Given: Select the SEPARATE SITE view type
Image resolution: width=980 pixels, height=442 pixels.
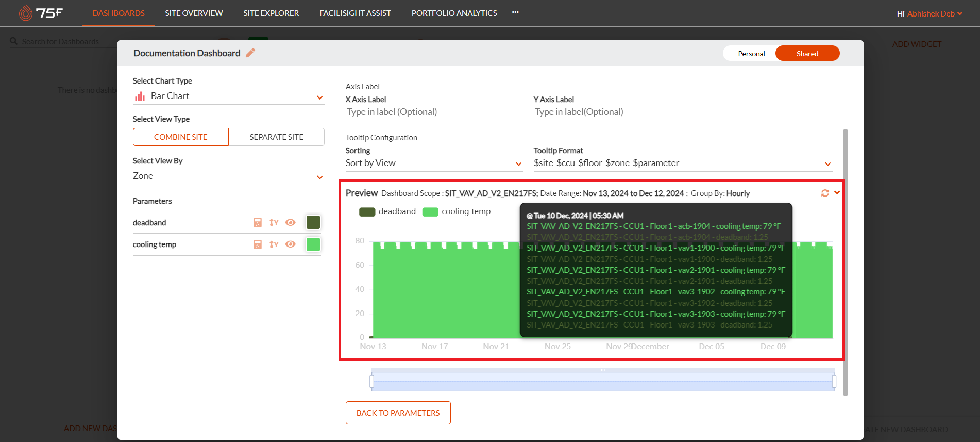Looking at the screenshot, I should click(277, 137).
